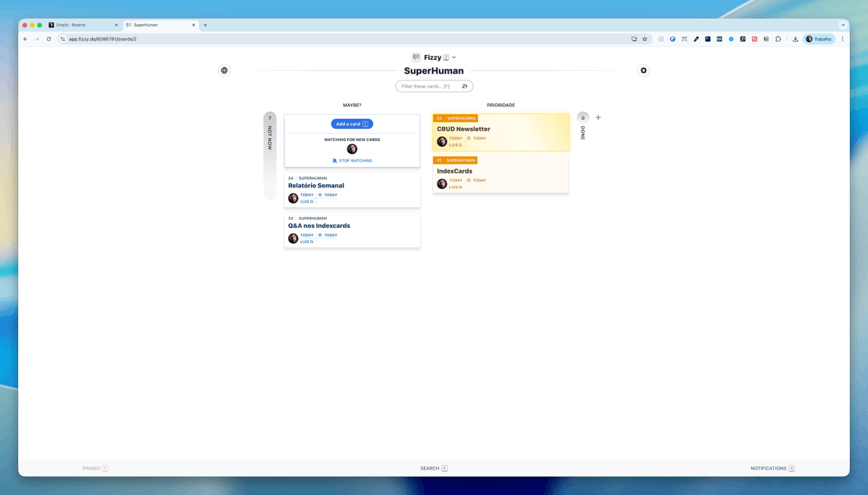Viewport: 868px width, 495px height.
Task: Expand the Done collapsed column
Action: tap(583, 127)
